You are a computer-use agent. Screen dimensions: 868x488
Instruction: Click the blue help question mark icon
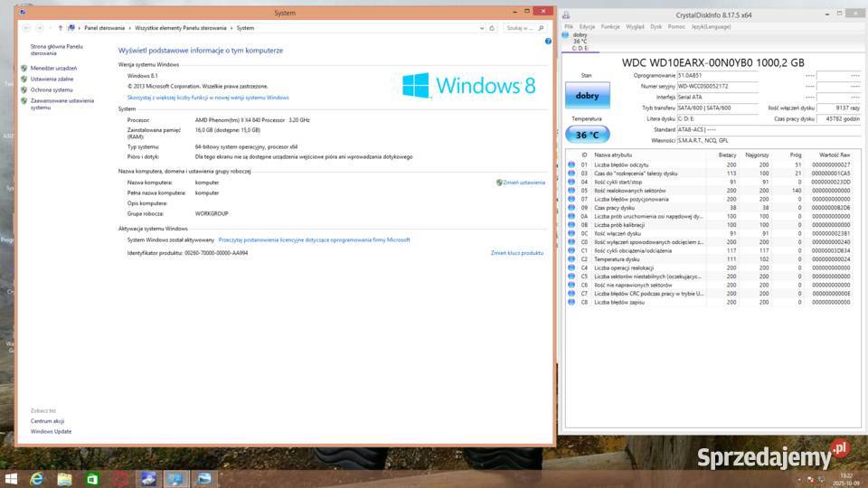point(548,42)
